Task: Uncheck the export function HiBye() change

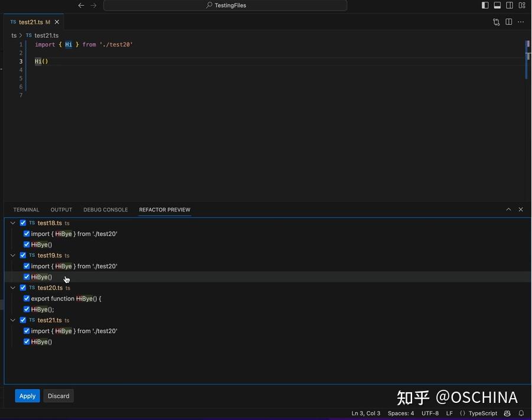Action: click(27, 298)
